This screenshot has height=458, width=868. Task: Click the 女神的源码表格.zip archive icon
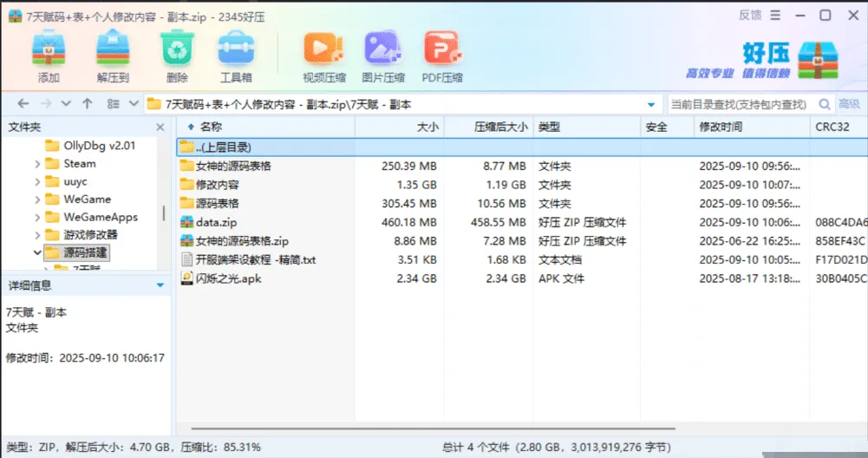(187, 241)
